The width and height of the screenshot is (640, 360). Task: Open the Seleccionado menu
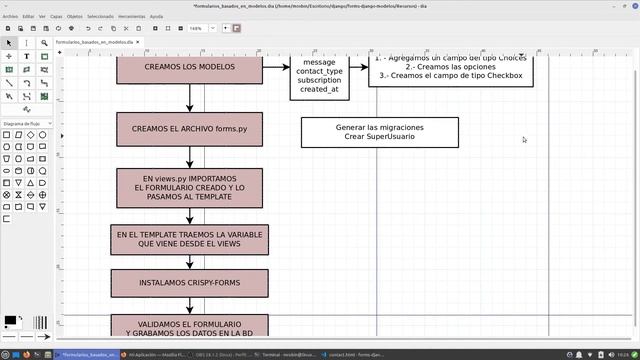tap(100, 17)
